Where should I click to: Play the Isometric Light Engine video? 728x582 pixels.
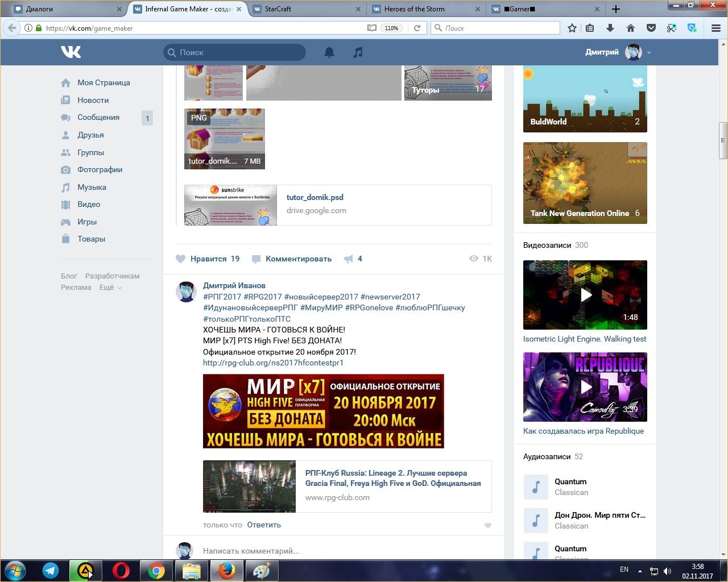point(585,295)
